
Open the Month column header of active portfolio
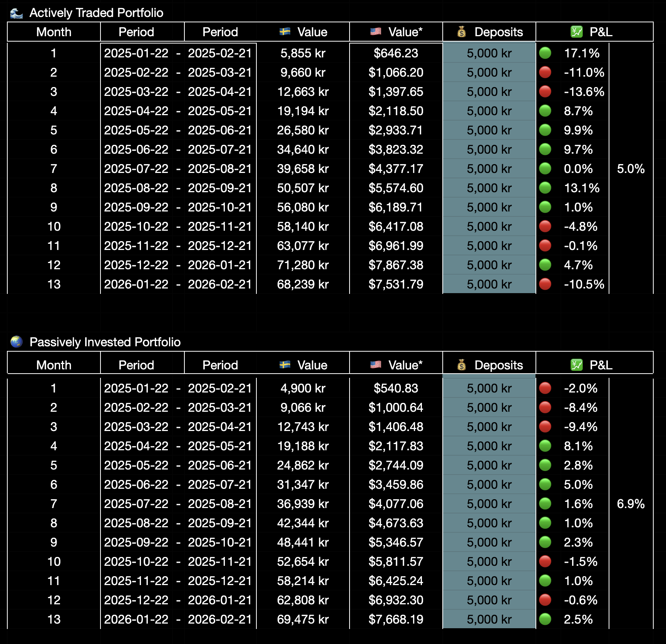(54, 32)
